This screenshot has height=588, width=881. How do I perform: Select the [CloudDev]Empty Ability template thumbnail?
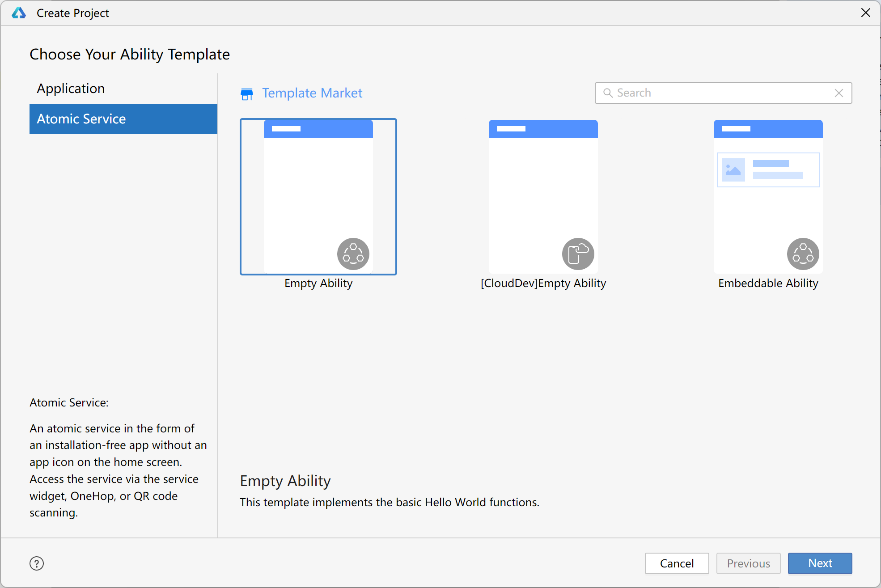pos(543,197)
